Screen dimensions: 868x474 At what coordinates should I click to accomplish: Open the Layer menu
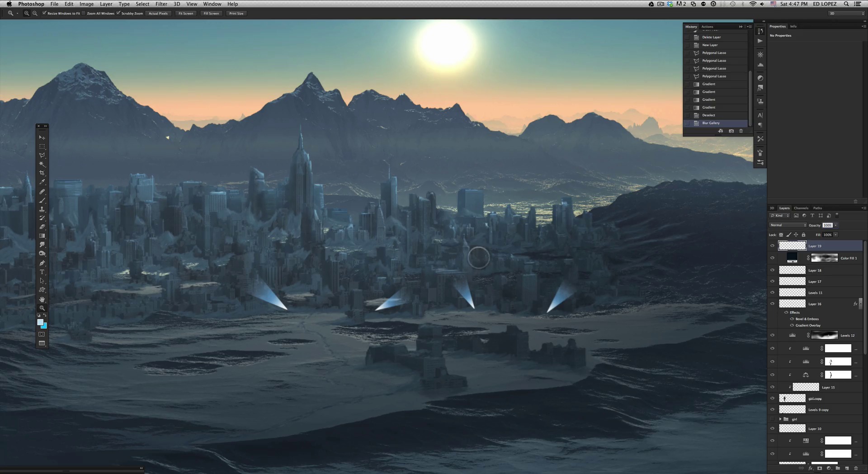(x=106, y=4)
